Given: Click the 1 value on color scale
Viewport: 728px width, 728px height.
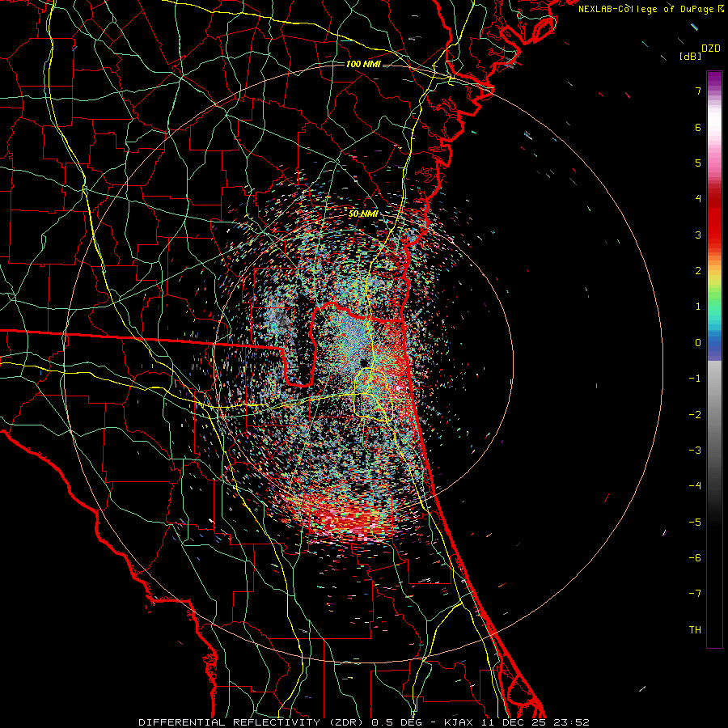Looking at the screenshot, I should pyautogui.click(x=698, y=307).
